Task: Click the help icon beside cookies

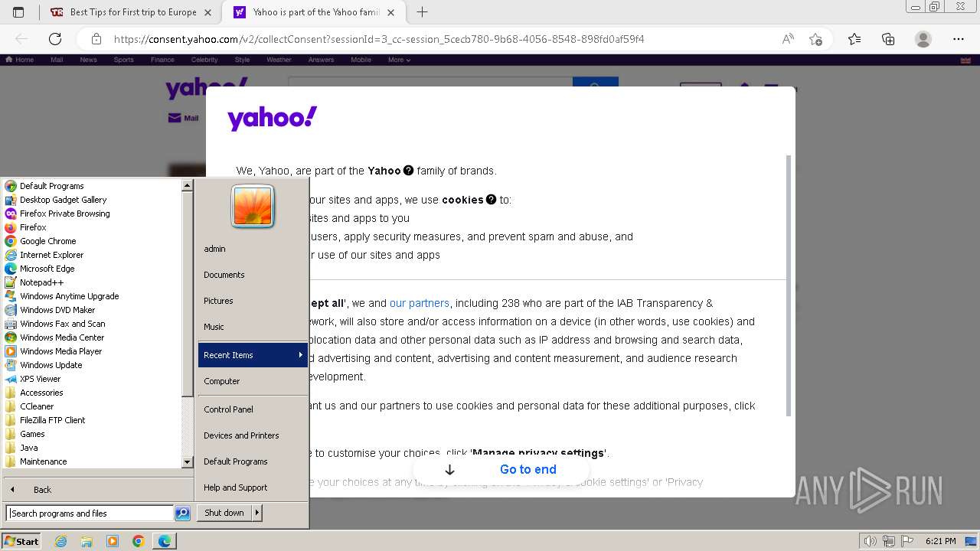Action: [x=491, y=200]
